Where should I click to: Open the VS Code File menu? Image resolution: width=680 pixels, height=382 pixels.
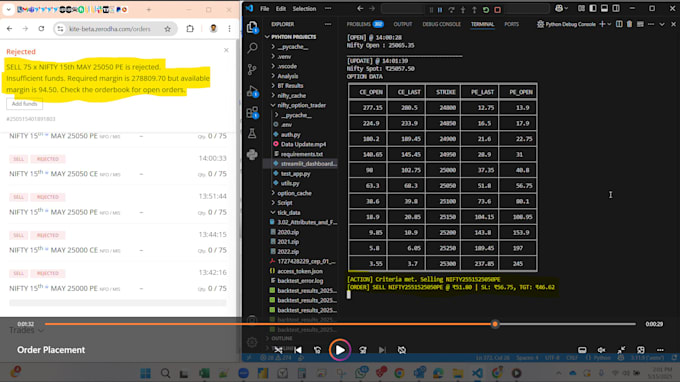coord(265,9)
